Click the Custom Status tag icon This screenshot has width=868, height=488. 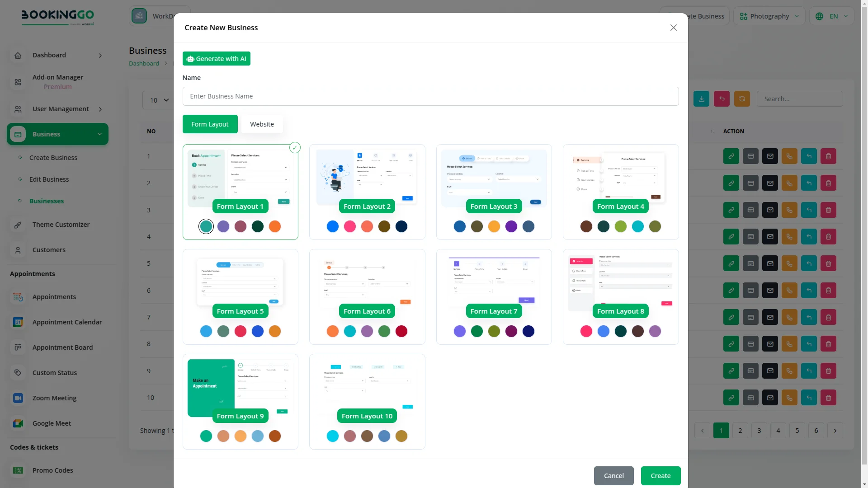click(18, 373)
